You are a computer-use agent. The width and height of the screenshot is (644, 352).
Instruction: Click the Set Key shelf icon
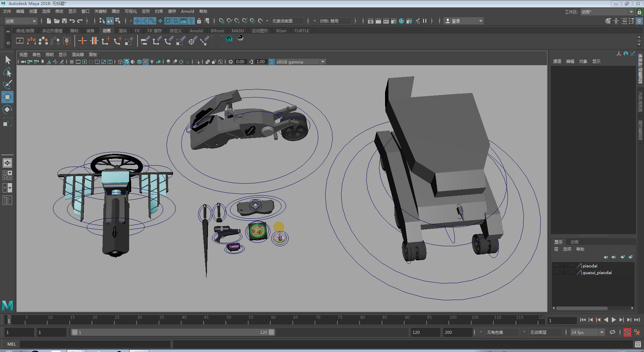point(82,41)
